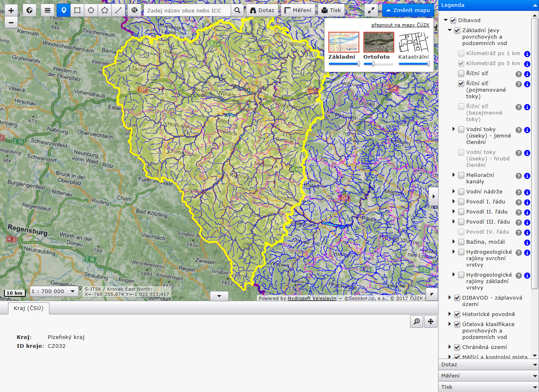Enable Vodní nádrže checkbox
Screen dimensions: 539x392
point(461,191)
